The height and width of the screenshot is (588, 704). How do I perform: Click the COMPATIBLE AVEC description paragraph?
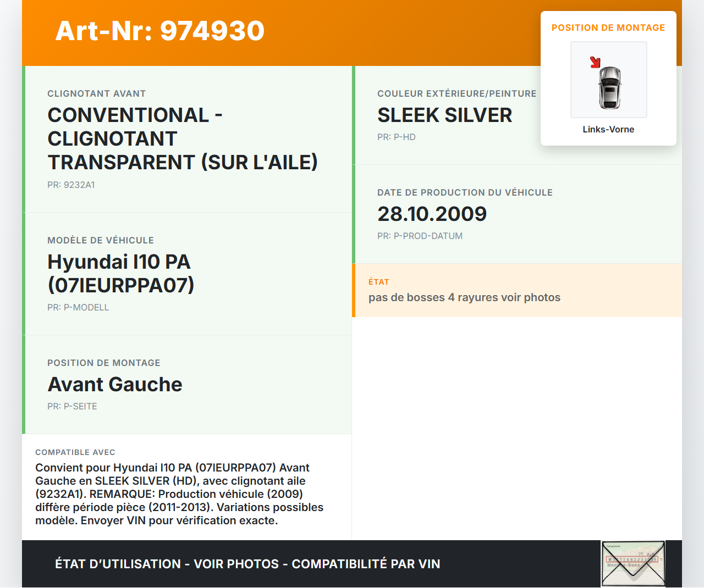pyautogui.click(x=179, y=494)
